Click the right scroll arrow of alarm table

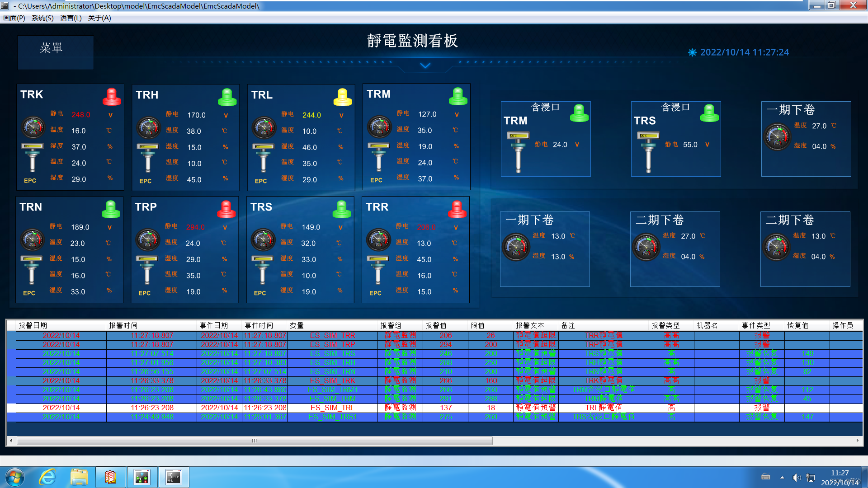pos(858,441)
